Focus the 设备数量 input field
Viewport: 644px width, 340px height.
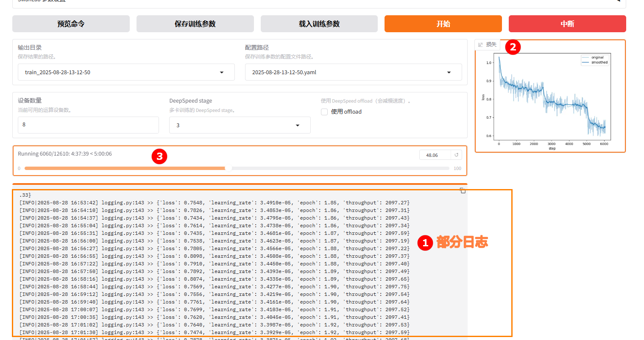(88, 125)
